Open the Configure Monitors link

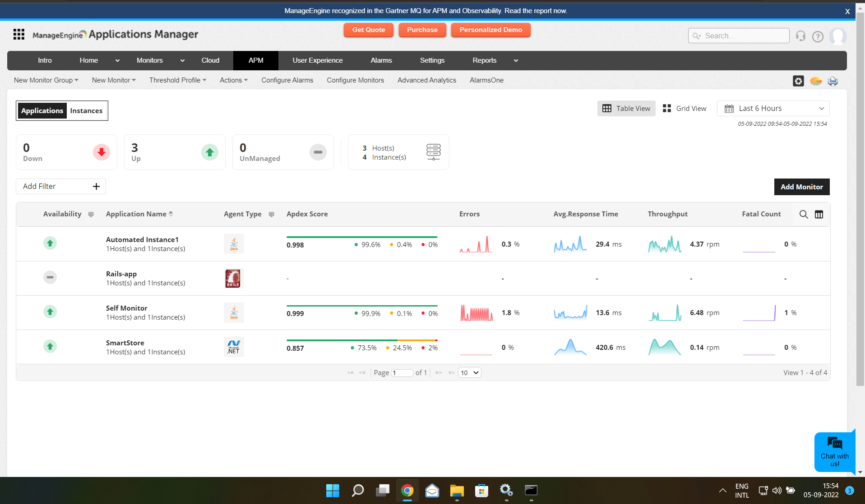tap(356, 80)
